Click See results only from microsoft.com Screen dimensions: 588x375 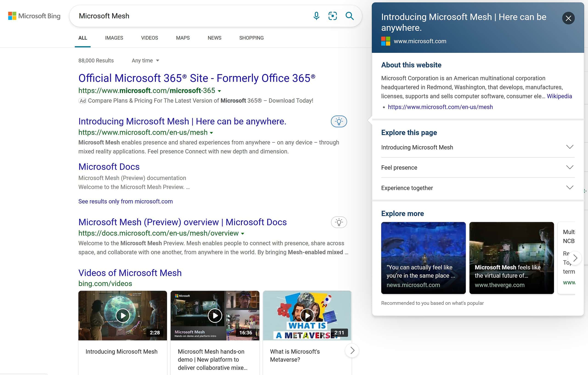coord(125,201)
